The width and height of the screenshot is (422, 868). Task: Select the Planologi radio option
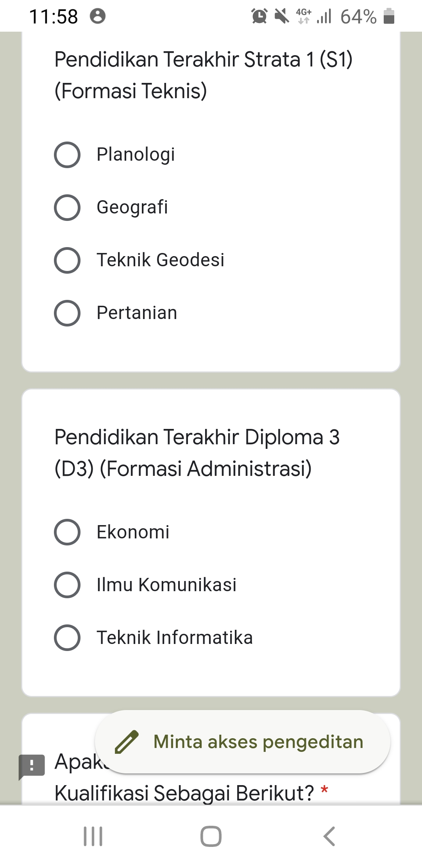(67, 155)
